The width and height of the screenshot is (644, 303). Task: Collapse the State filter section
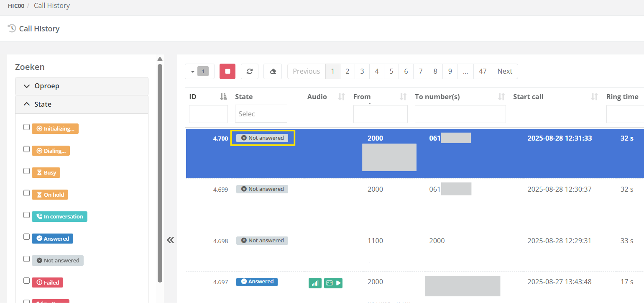pyautogui.click(x=82, y=105)
